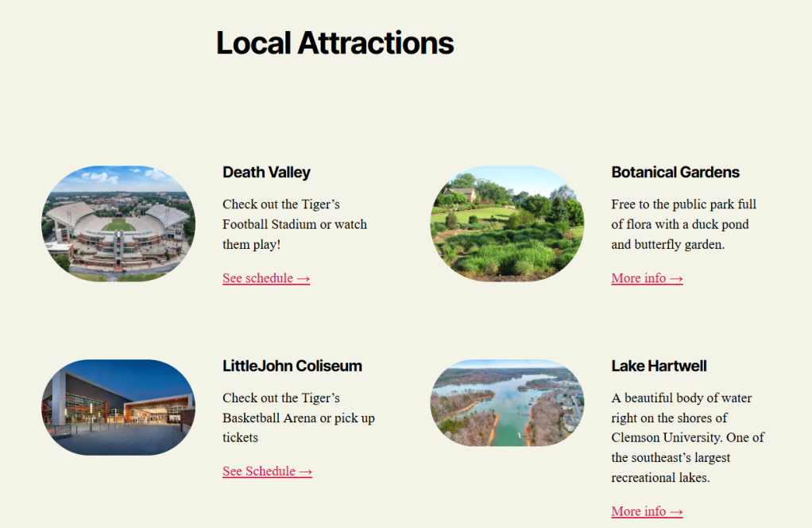This screenshot has height=528, width=812.
Task: Click the arrow after Death Valley's "See schedule"
Action: click(303, 278)
